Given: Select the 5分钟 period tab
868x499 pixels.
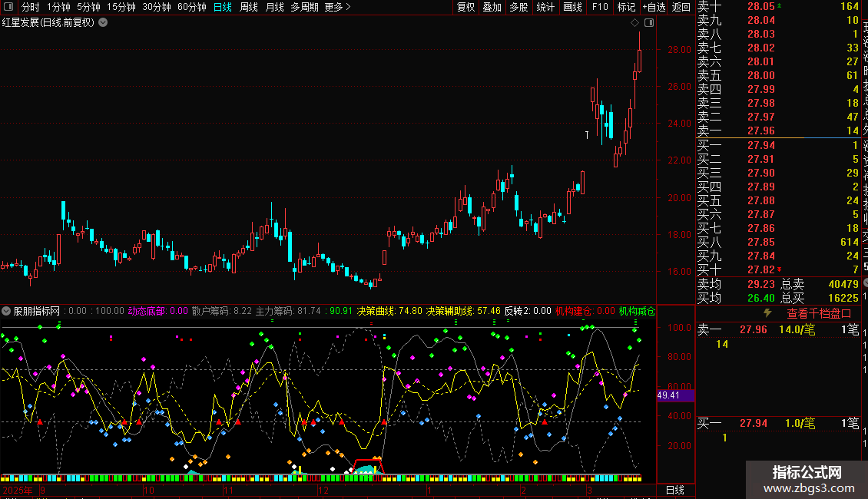Looking at the screenshot, I should click(88, 7).
